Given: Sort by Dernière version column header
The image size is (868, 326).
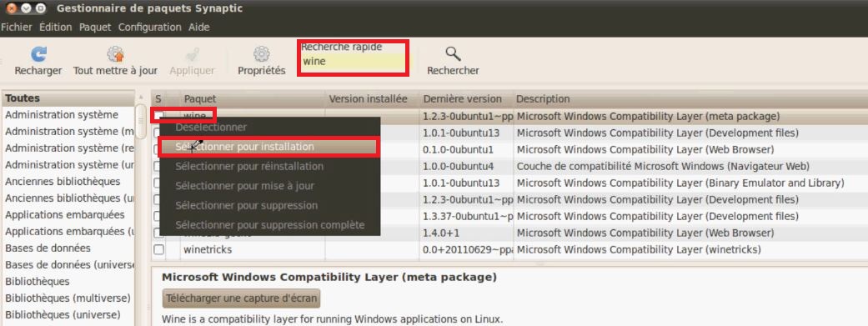Looking at the screenshot, I should tap(466, 98).
